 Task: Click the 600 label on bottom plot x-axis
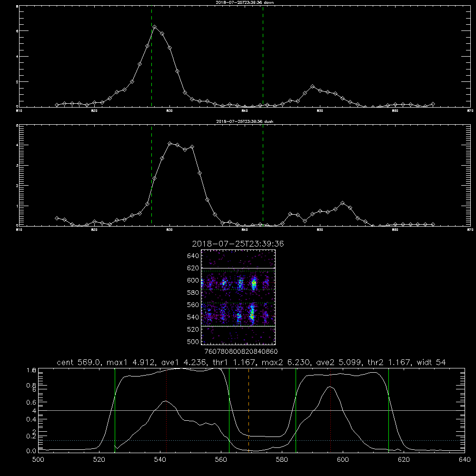(343, 460)
